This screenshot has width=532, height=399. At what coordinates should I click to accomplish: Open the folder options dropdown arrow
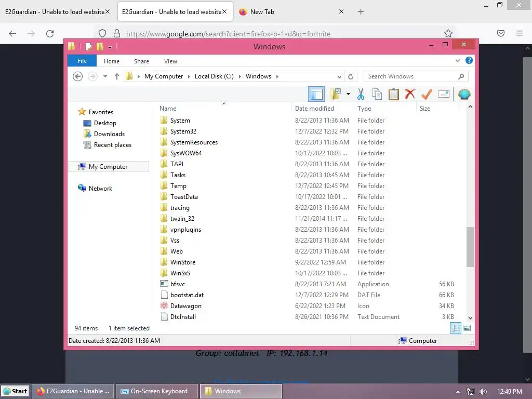348,94
